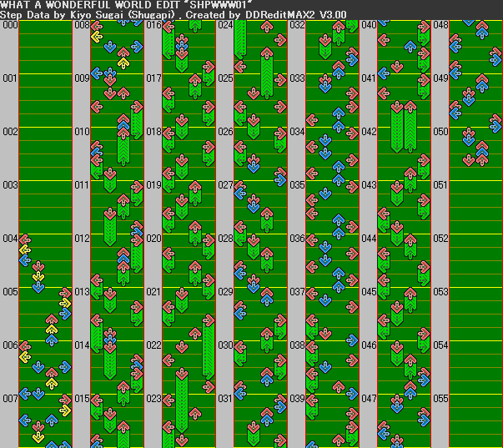Click measure label 053

tap(440, 292)
